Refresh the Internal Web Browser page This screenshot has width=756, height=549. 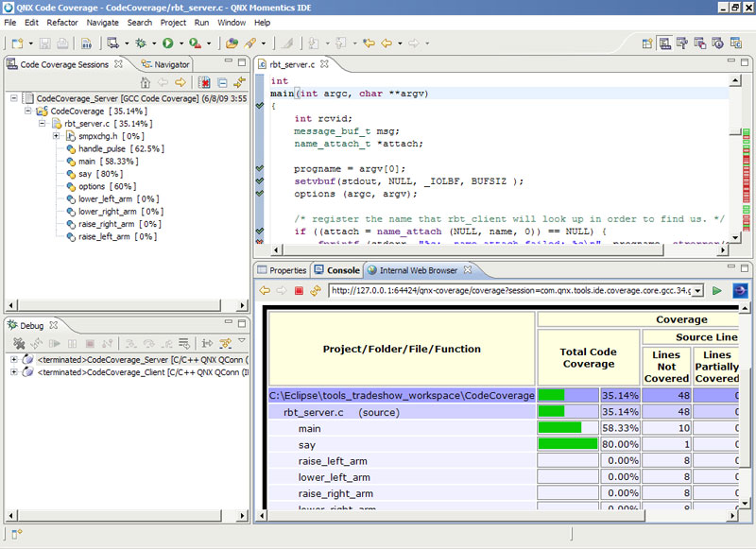point(316,290)
